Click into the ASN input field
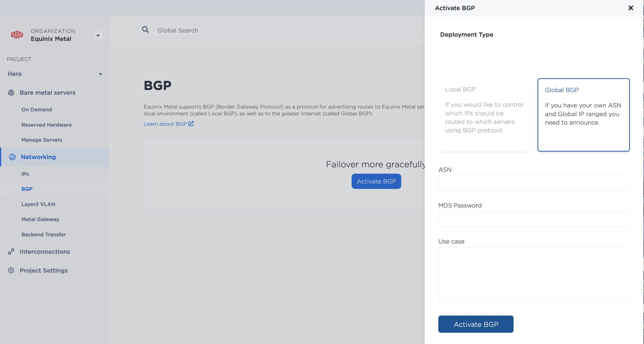The width and height of the screenshot is (644, 344). click(534, 183)
